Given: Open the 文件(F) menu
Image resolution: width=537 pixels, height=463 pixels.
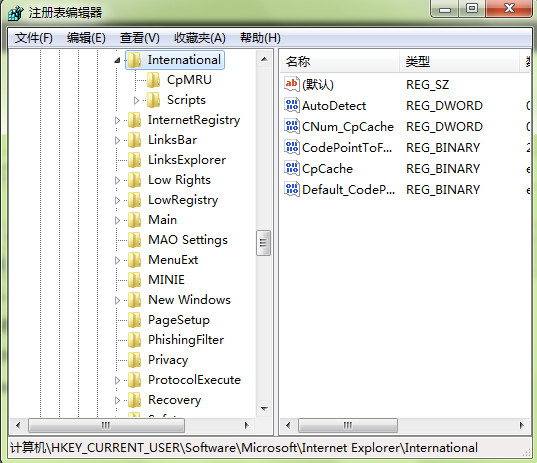Looking at the screenshot, I should click(34, 38).
